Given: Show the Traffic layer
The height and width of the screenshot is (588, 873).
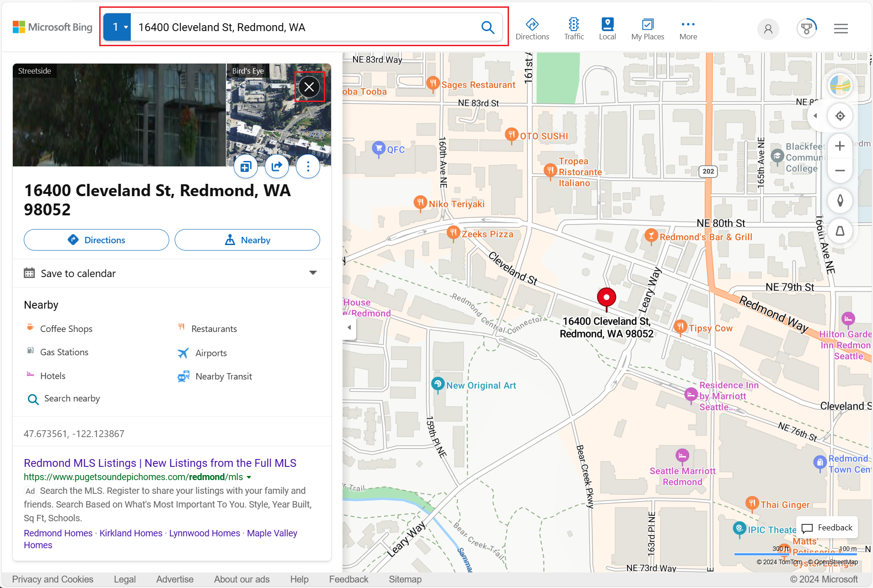Looking at the screenshot, I should coord(574,29).
